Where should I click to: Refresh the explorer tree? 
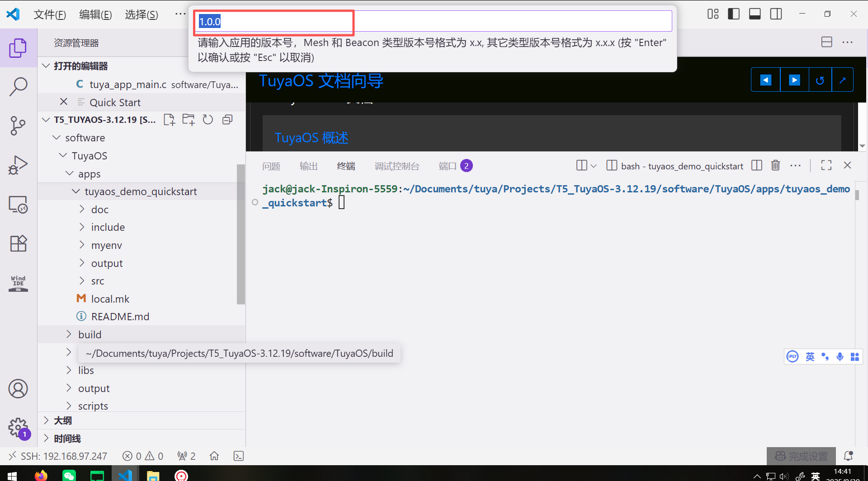pyautogui.click(x=208, y=120)
